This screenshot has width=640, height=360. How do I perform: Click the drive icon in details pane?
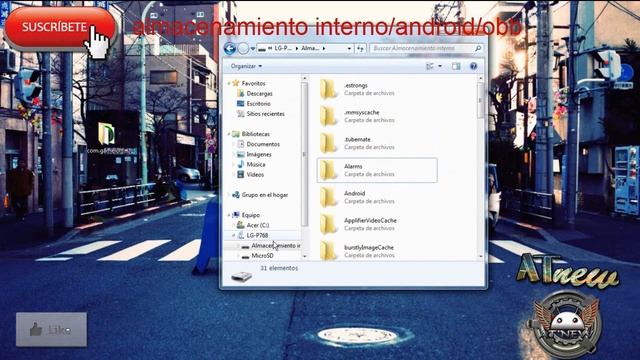coord(242,277)
